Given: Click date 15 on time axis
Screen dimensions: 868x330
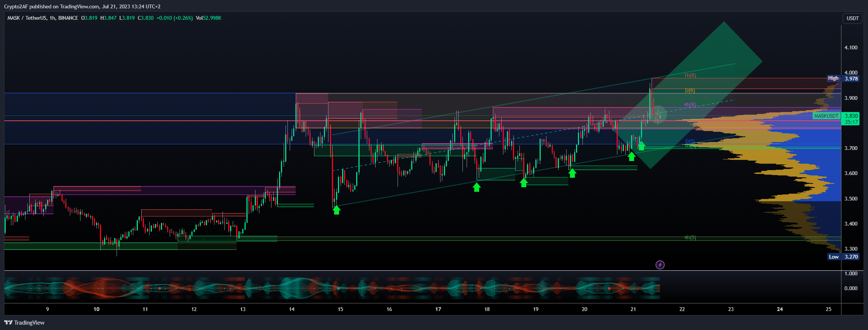Looking at the screenshot, I should [340, 309].
